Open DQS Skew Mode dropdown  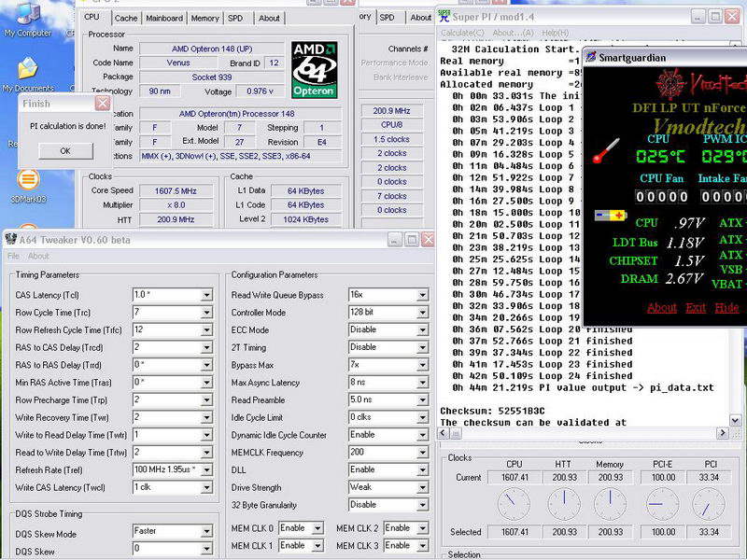pos(206,531)
